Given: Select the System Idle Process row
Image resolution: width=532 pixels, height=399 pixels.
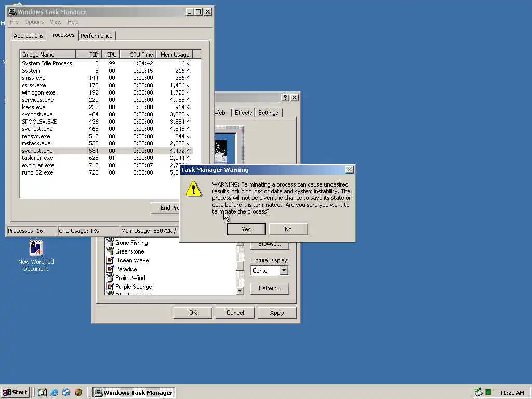Looking at the screenshot, I should tap(106, 63).
